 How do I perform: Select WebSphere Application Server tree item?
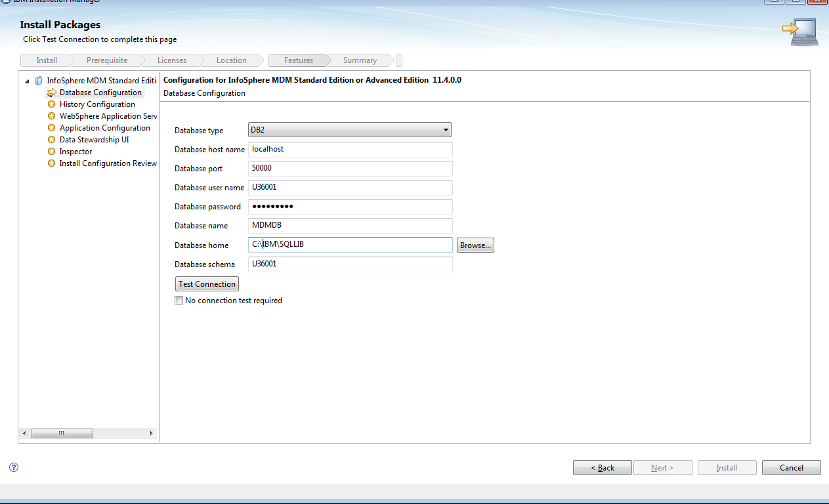tap(108, 116)
